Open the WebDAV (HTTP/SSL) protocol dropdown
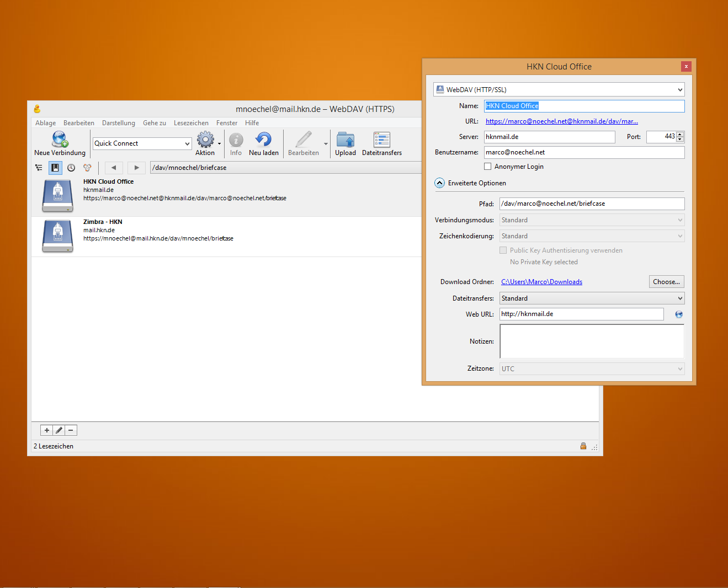Viewport: 728px width, 588px height. tap(559, 89)
